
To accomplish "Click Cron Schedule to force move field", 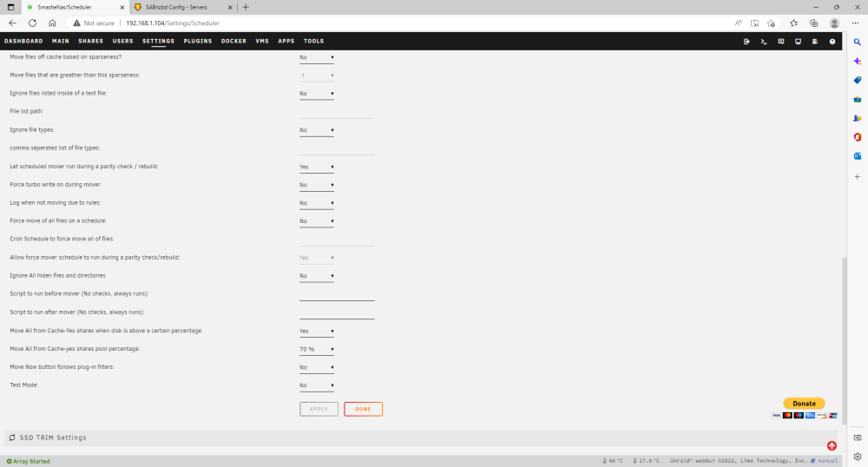I will 337,240.
